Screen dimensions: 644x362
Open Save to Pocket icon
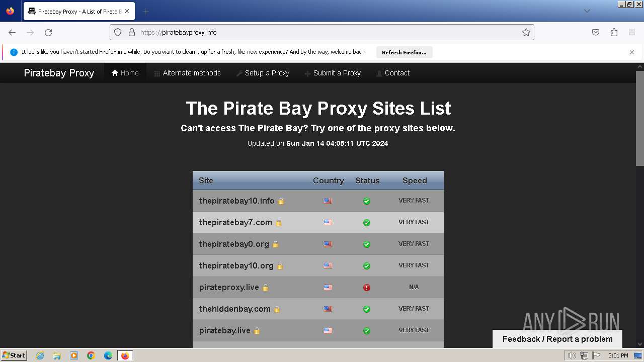pyautogui.click(x=596, y=32)
